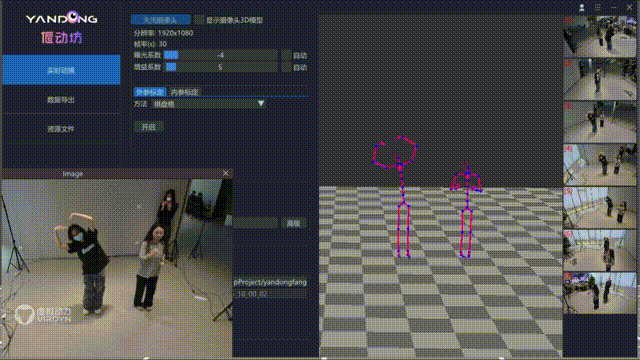Open the resource files sidebar item

[61, 129]
